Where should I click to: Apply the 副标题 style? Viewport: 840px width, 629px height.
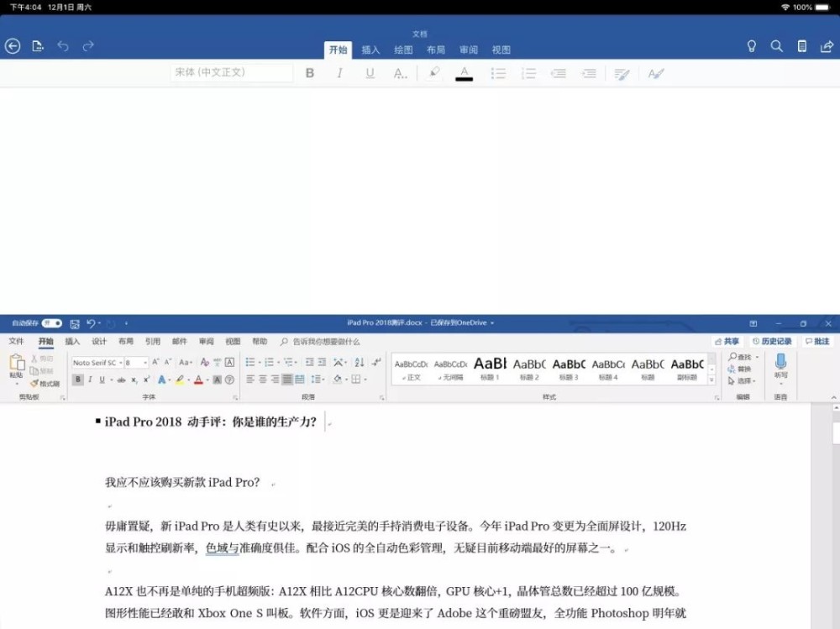click(x=687, y=368)
